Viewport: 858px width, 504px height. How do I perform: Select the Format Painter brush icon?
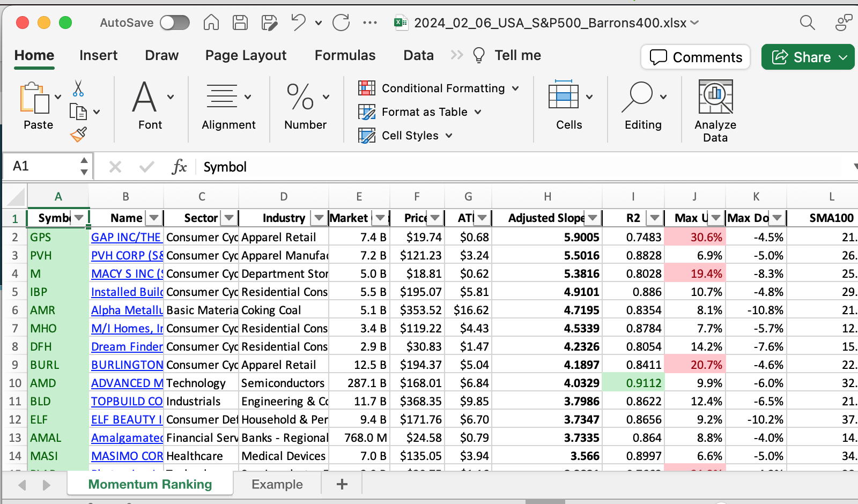[x=78, y=135]
